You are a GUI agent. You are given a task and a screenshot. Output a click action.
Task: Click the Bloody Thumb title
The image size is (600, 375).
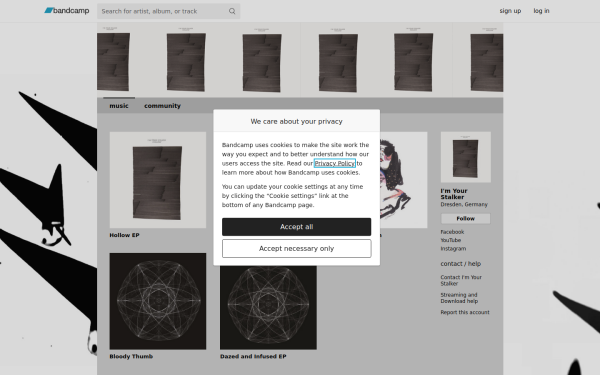tap(131, 356)
